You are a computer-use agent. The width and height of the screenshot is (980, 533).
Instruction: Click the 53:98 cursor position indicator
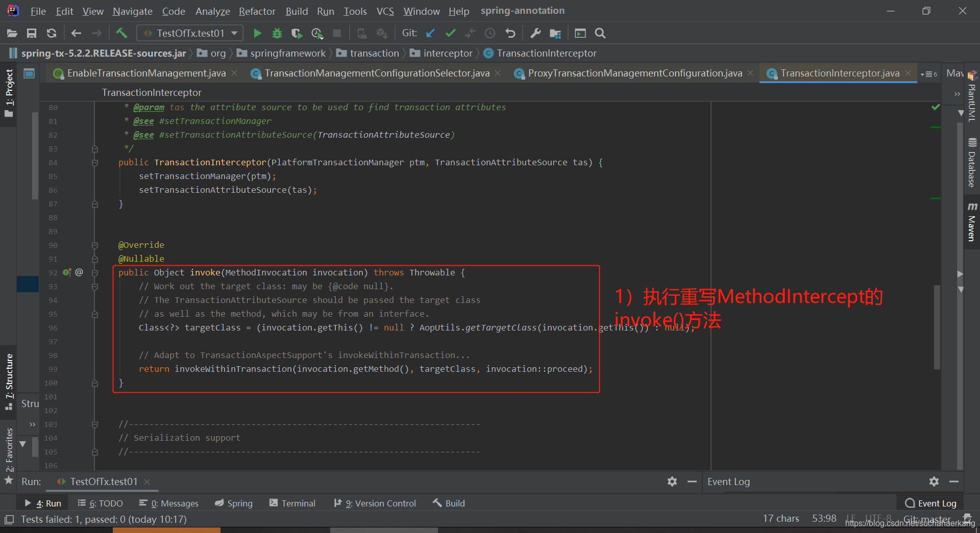pyautogui.click(x=824, y=519)
